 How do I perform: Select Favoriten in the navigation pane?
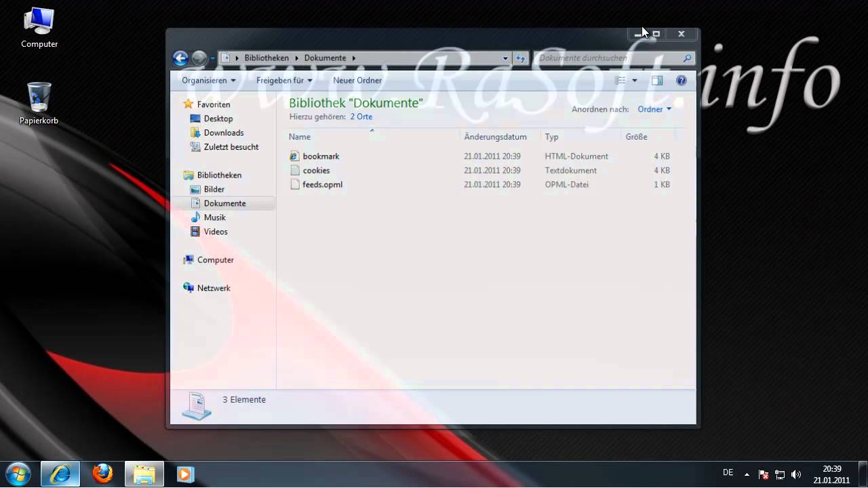(214, 104)
